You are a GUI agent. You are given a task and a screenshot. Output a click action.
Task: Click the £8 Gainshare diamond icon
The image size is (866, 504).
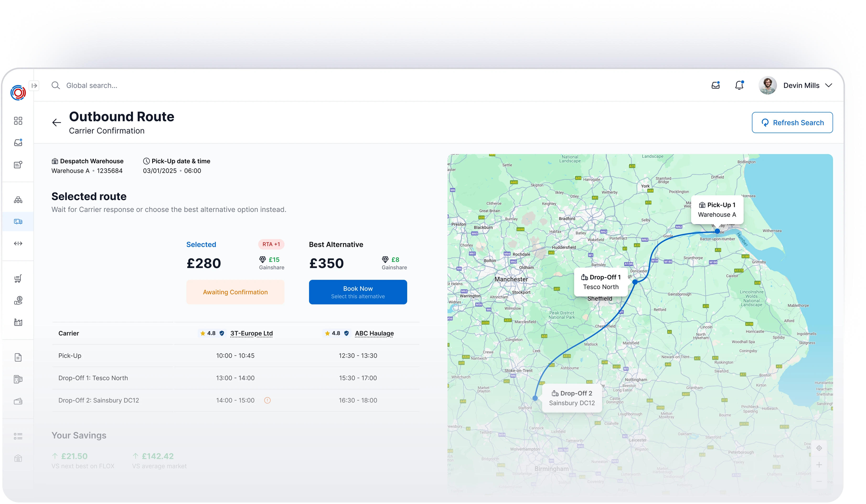point(385,260)
